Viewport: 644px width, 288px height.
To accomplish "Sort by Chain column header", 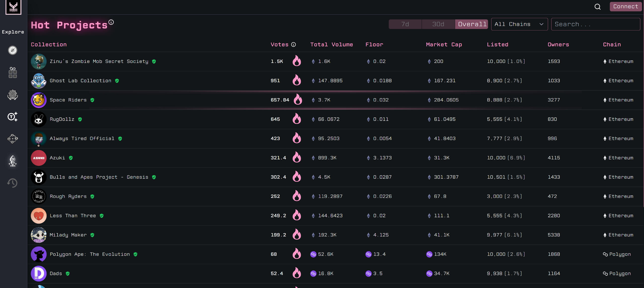I will [x=612, y=45].
